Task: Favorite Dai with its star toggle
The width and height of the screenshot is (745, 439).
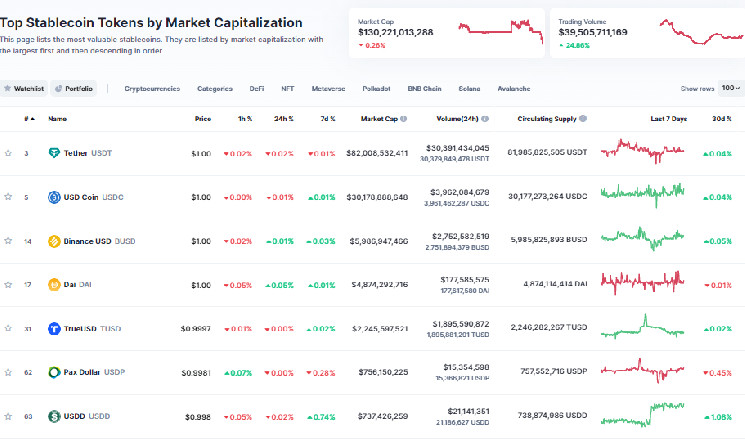Action: tap(9, 285)
